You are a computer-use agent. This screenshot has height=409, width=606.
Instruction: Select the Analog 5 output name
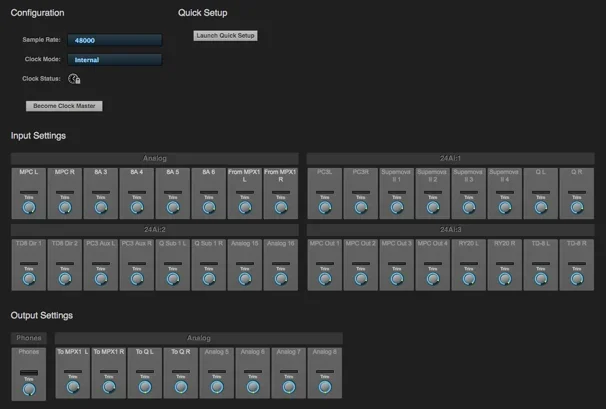pos(216,352)
